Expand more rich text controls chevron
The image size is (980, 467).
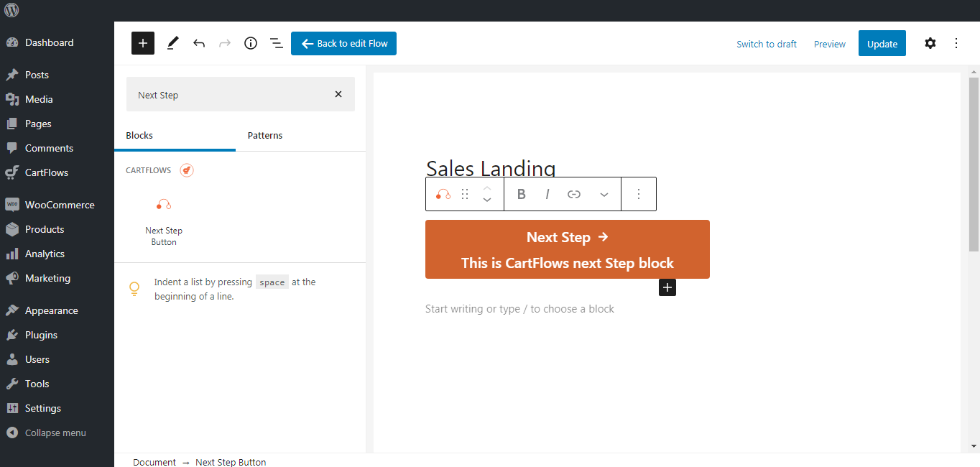(604, 194)
